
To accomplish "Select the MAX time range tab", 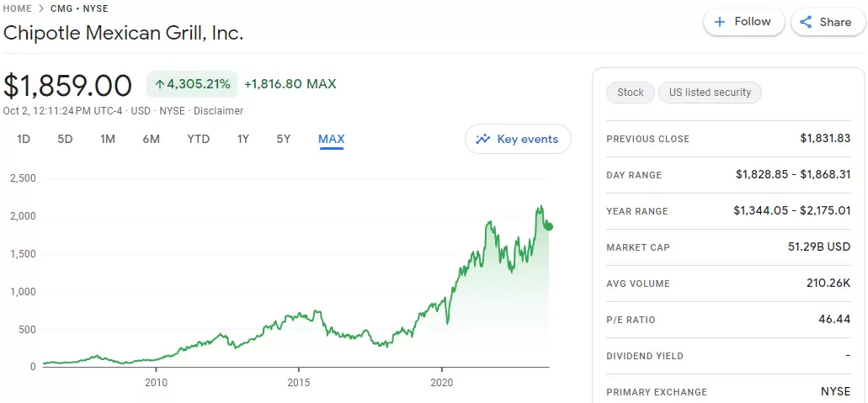I will (331, 140).
